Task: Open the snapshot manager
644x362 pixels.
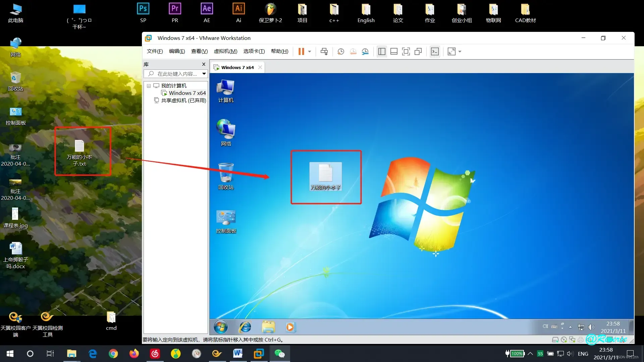Action: (x=365, y=51)
